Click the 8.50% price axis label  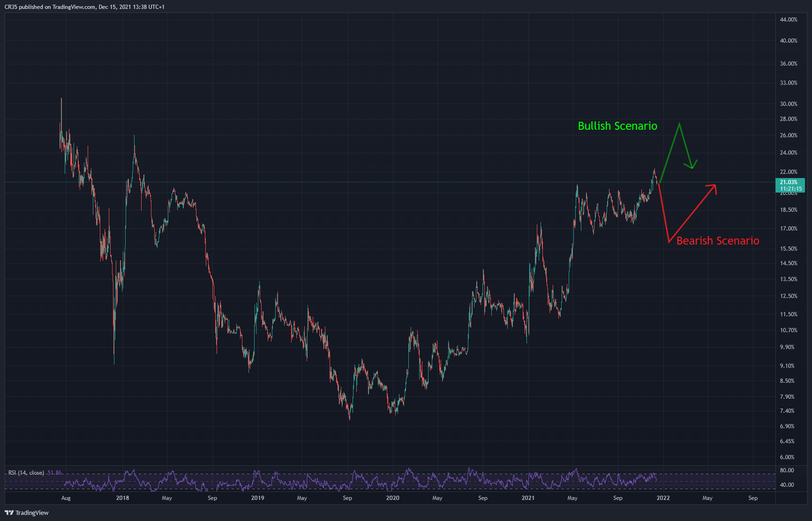click(787, 381)
